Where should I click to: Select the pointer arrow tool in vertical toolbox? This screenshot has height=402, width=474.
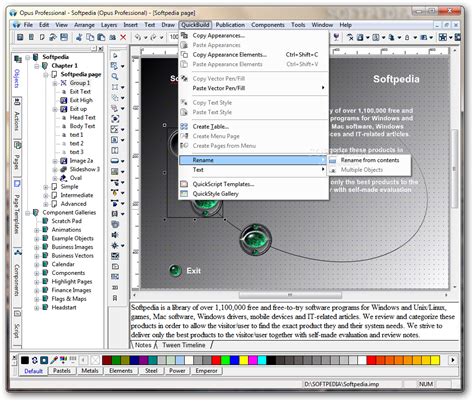tap(115, 55)
